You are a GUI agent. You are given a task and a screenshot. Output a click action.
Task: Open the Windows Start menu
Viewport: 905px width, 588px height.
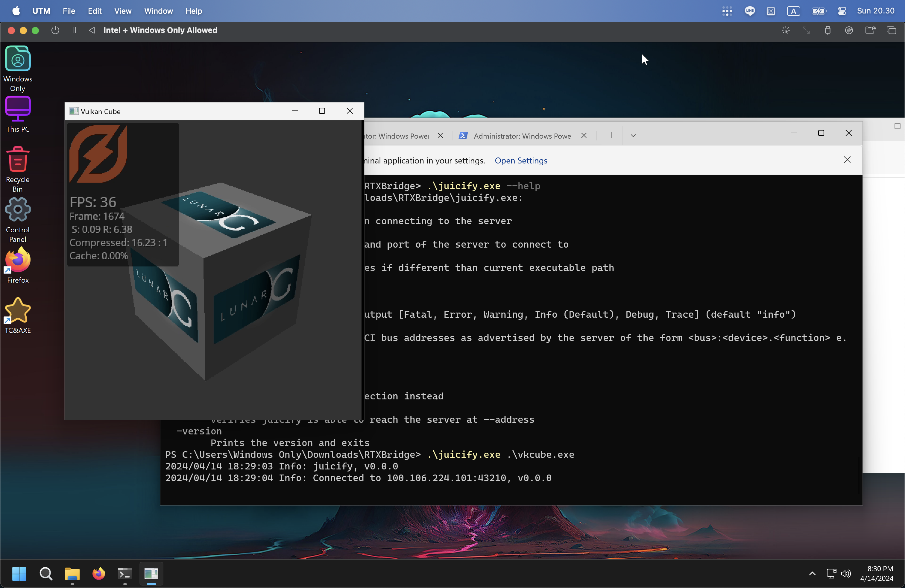(19, 574)
